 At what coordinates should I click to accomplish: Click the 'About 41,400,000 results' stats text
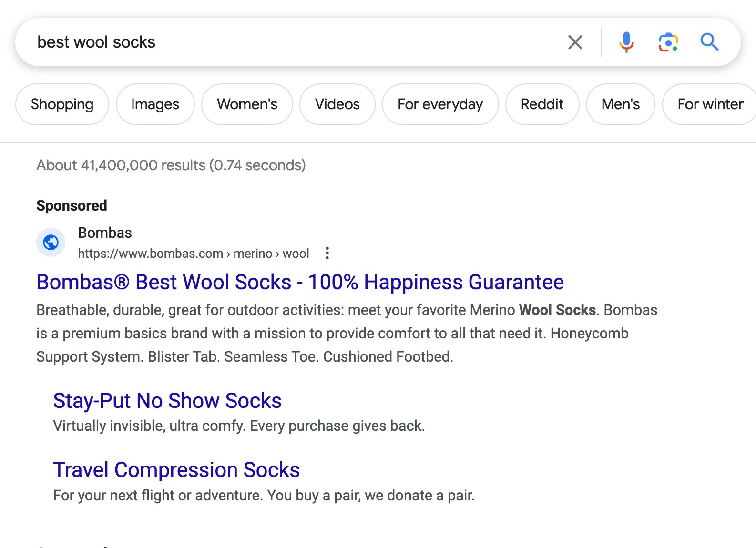171,165
